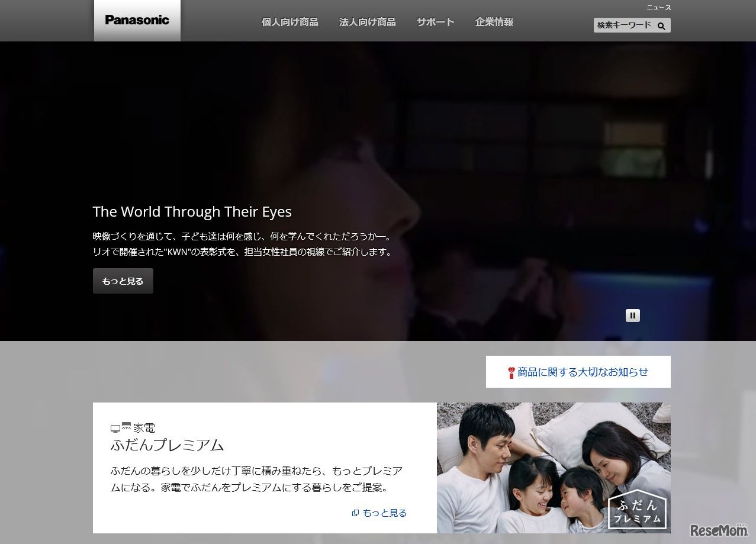Pause the hero slideshow
Screen dimensions: 756x544
[633, 316]
